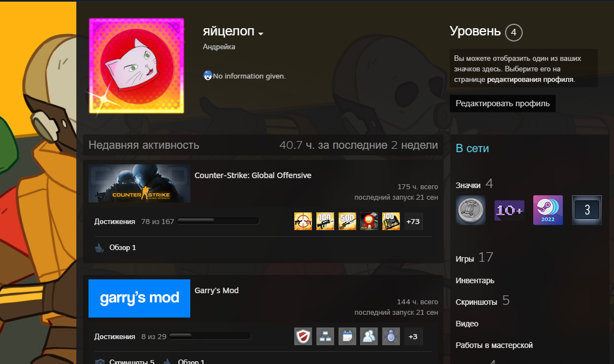
Task: Click the 3 years of service badge
Action: (x=586, y=210)
